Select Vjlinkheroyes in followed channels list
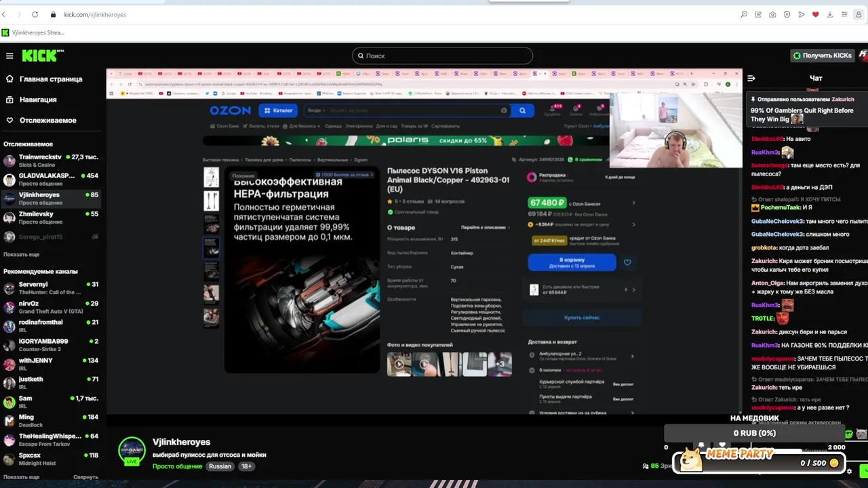 (52, 199)
